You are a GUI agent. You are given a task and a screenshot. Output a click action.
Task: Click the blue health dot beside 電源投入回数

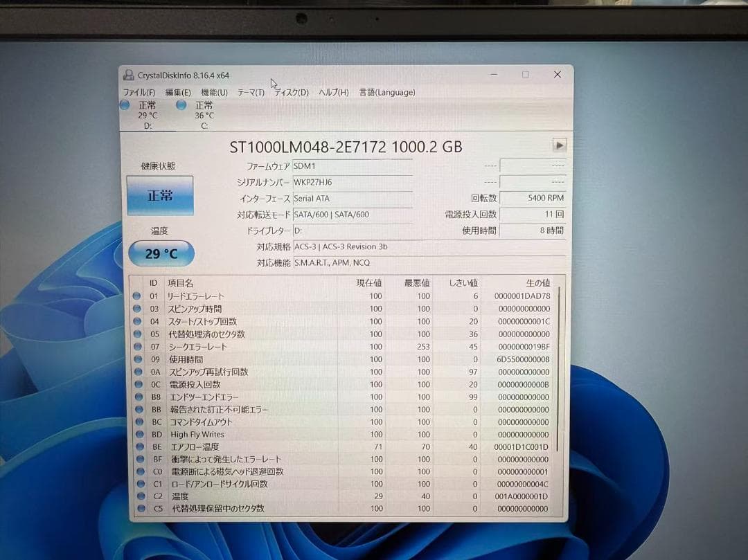point(136,384)
